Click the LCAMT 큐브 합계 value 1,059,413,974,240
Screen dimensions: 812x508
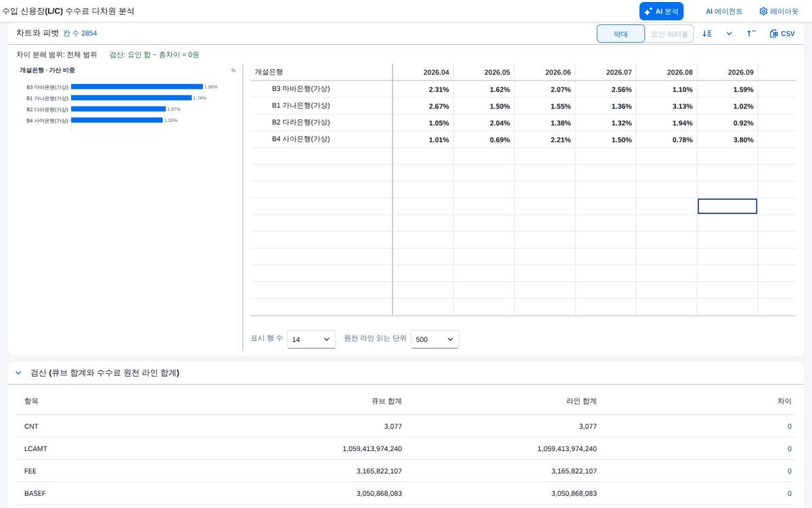372,449
